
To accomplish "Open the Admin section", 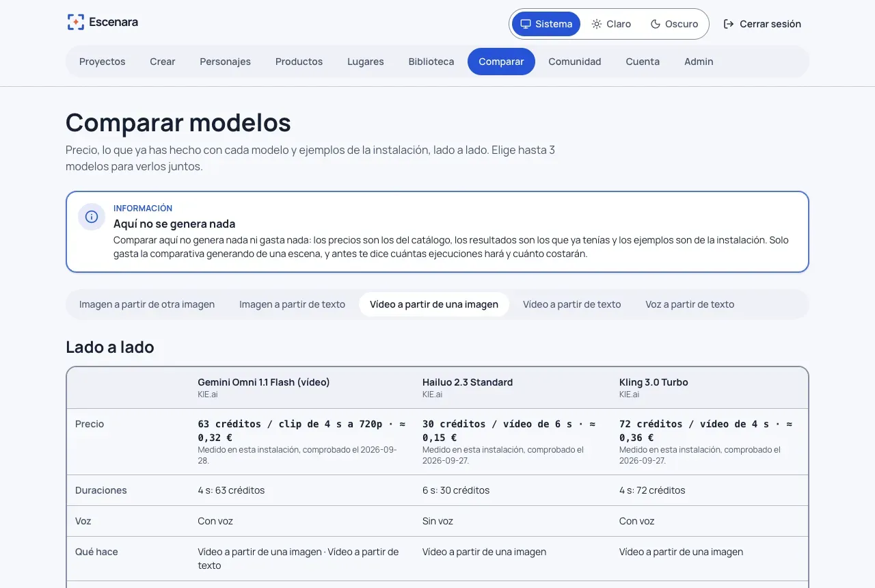I will 699,62.
